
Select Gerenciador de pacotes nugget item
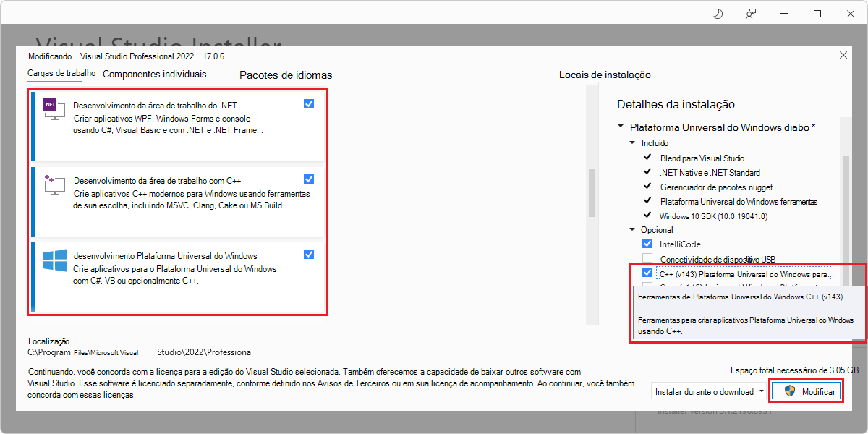point(716,187)
